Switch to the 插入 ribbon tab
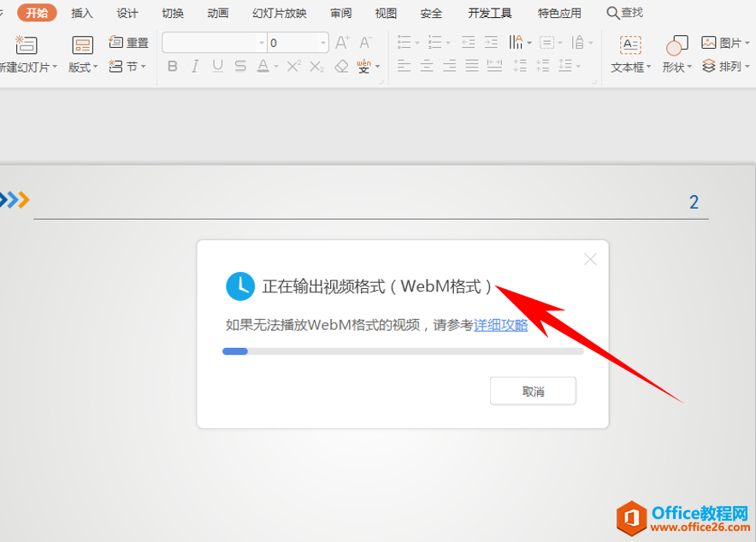The image size is (756, 542). click(x=81, y=13)
